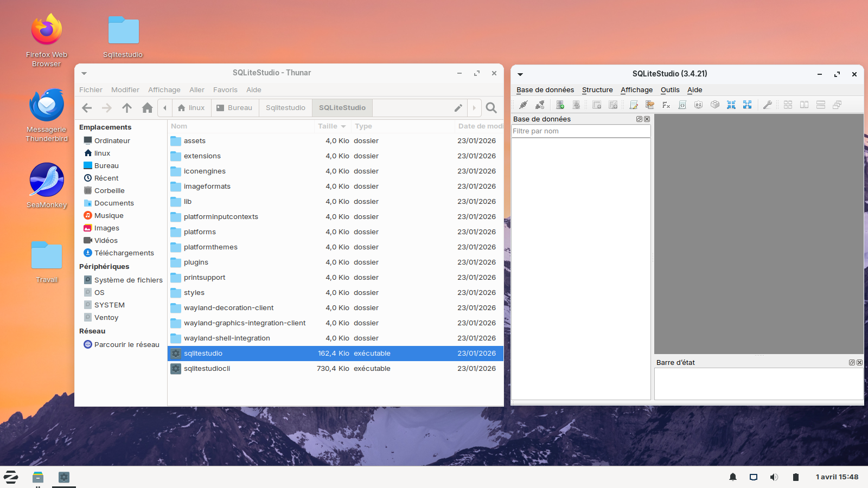Click the Bureau path bar button
The height and width of the screenshot is (488, 868).
pyautogui.click(x=234, y=108)
